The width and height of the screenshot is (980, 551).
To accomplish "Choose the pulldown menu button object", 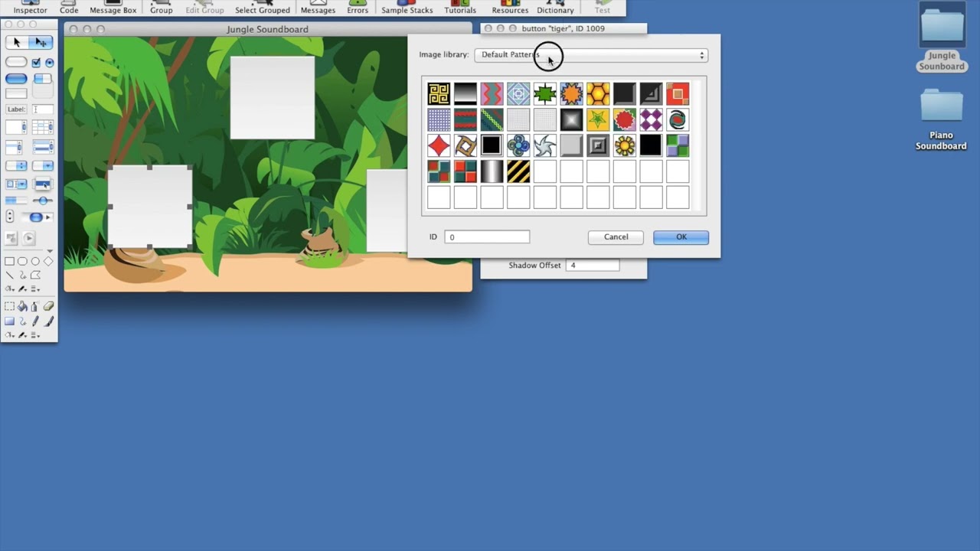I will 43,165.
